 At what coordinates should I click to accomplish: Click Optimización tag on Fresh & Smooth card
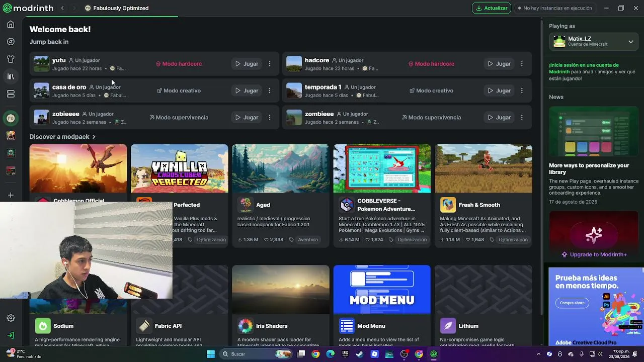point(513,240)
